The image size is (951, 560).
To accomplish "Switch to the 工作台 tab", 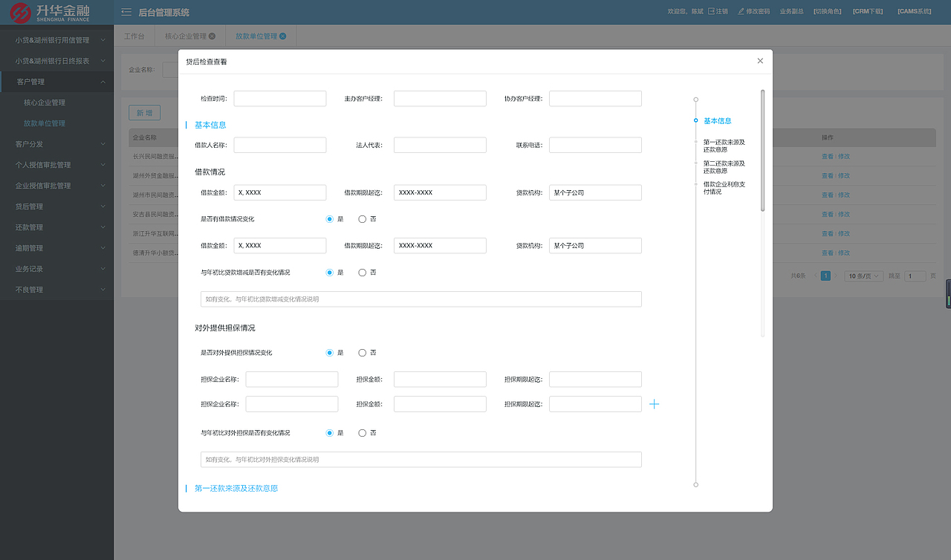I will pyautogui.click(x=134, y=36).
